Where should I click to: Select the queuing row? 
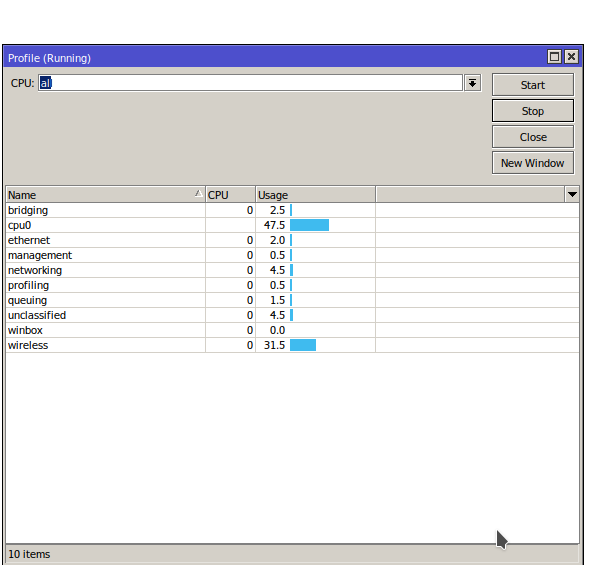click(x=292, y=301)
